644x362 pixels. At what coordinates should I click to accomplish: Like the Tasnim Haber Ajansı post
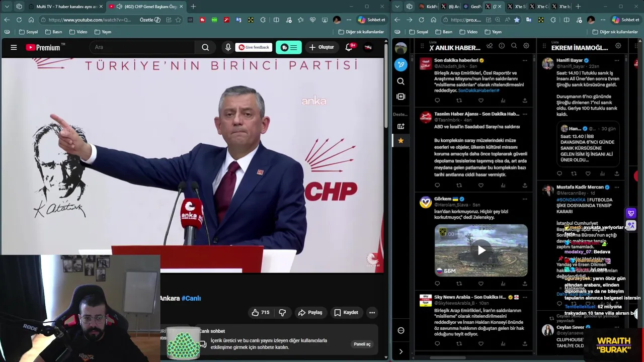click(481, 186)
